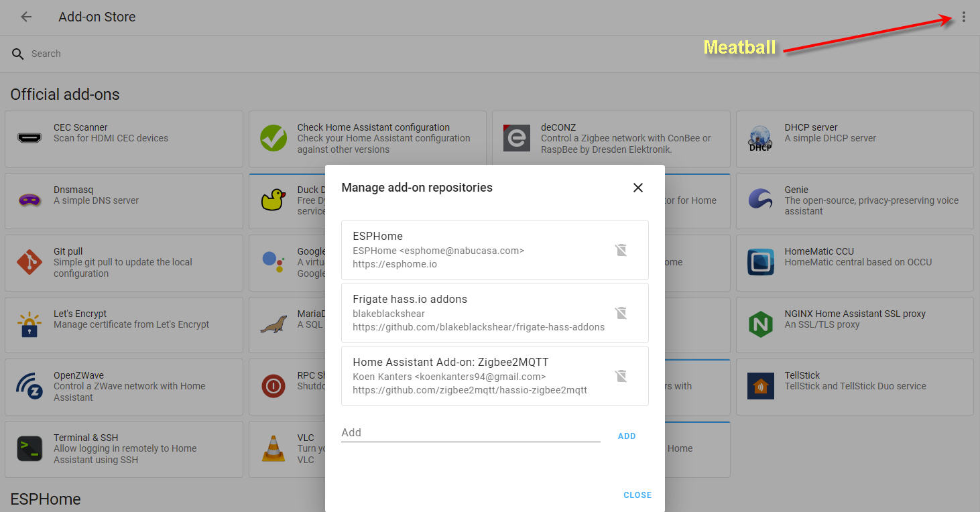The width and height of the screenshot is (980, 512).
Task: Delete the Zigbee2MQTT repository entry
Action: point(621,375)
